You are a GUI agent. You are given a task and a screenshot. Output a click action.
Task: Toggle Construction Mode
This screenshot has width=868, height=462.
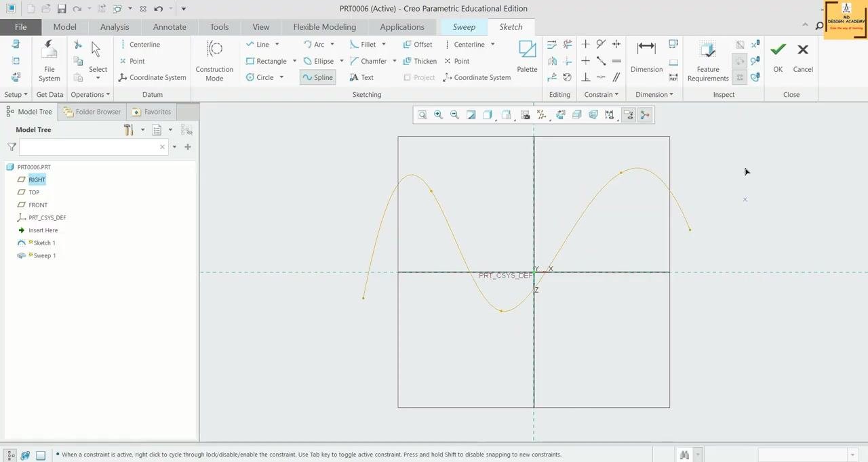214,60
